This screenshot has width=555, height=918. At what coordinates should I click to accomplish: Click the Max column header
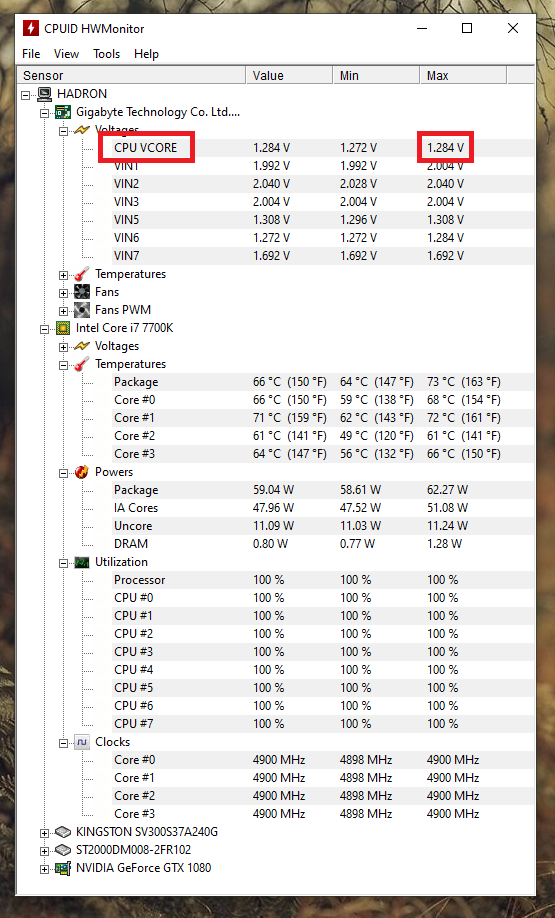463,76
